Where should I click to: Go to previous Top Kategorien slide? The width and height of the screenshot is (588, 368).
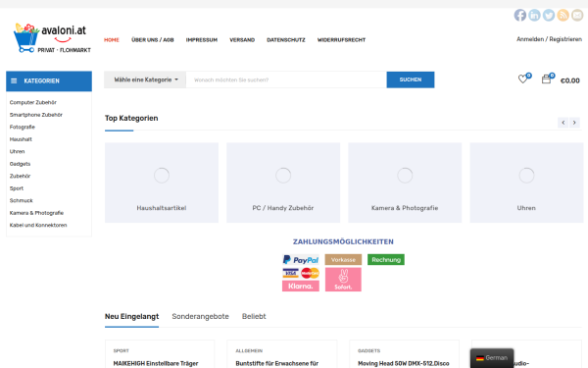point(563,123)
